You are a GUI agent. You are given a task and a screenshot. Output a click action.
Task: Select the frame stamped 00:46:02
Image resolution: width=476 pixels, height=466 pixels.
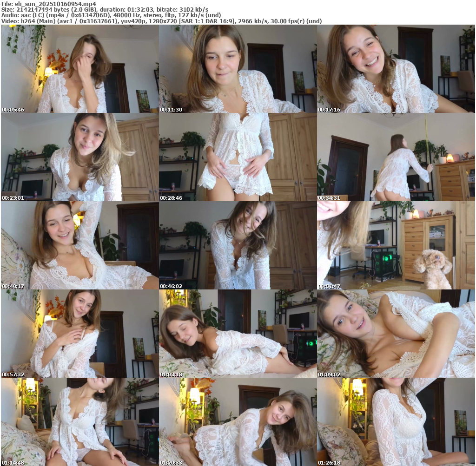238,245
